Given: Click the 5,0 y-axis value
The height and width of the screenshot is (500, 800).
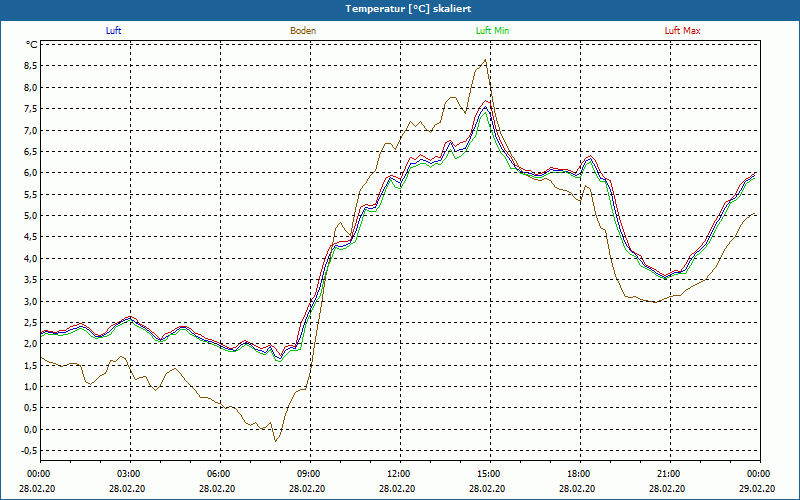Looking at the screenshot, I should 31,215.
